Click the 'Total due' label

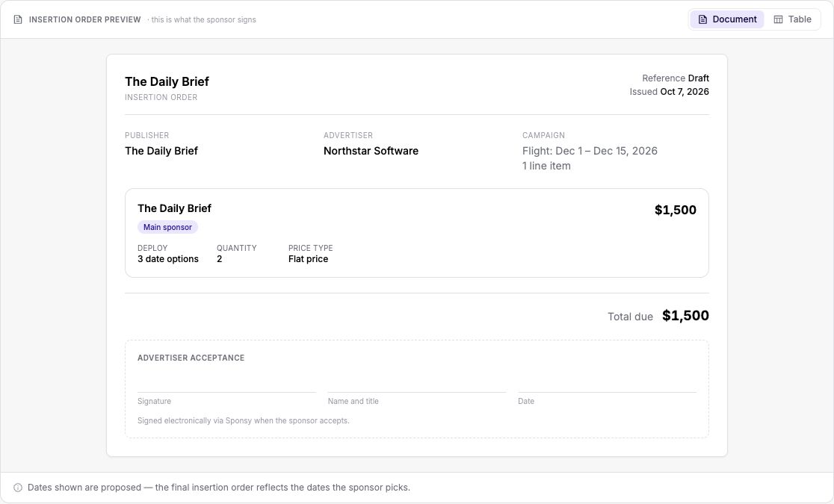630,317
